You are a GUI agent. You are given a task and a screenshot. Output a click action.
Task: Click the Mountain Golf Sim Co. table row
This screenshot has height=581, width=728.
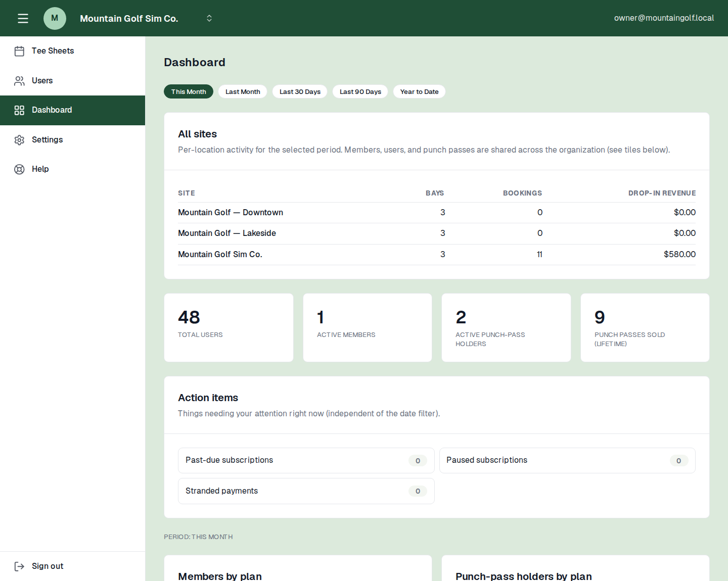[x=437, y=255]
